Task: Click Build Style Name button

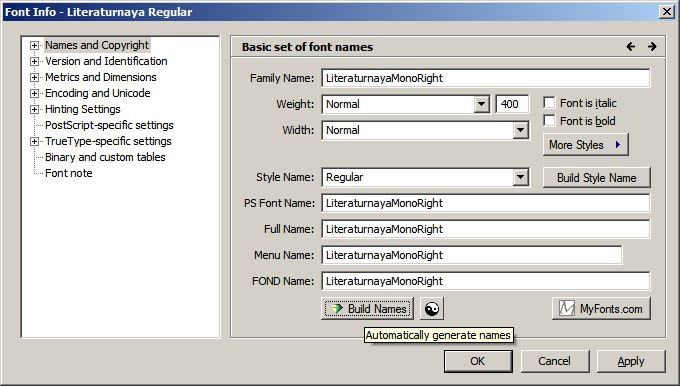Action: coord(596,177)
